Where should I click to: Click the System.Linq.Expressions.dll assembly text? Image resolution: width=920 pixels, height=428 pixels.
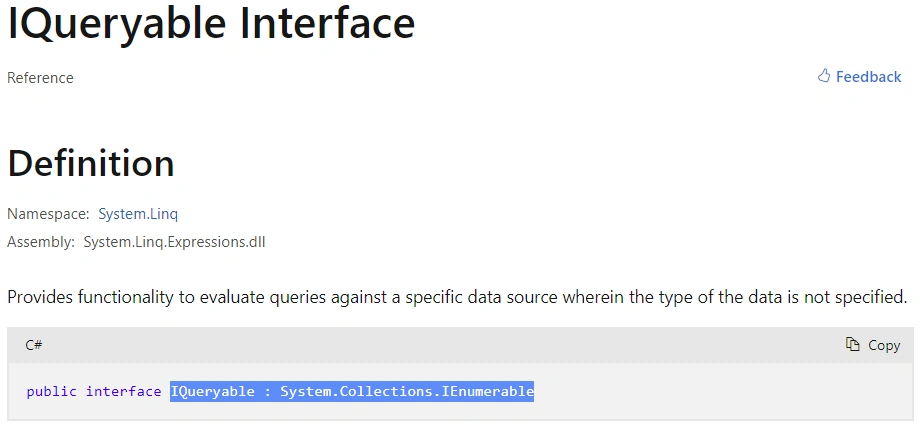[x=174, y=242]
